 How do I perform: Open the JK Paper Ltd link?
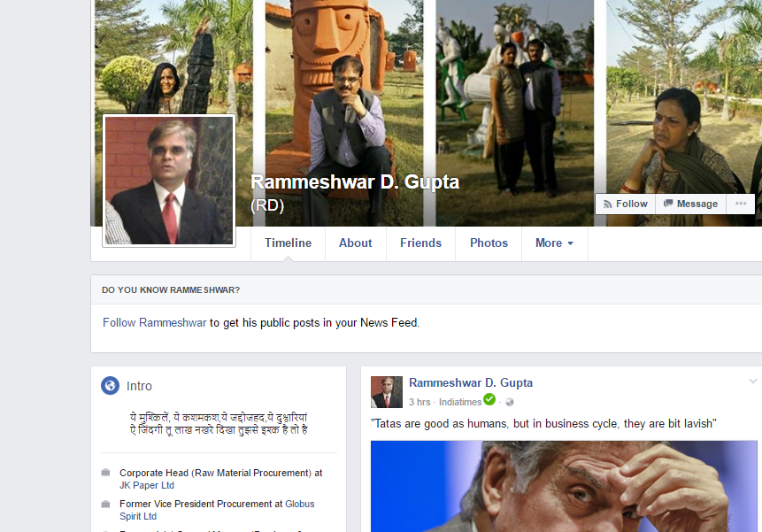click(x=147, y=485)
